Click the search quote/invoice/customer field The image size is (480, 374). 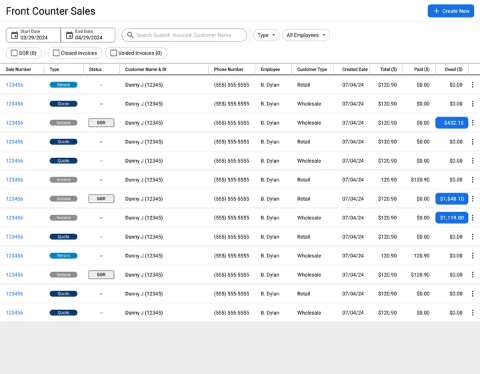184,35
